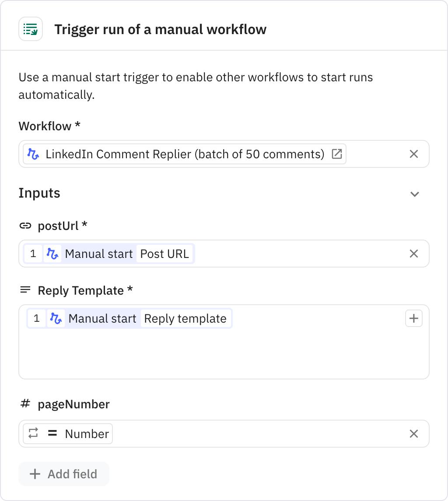Open the LinkedIn Comment Replier workflow externally
Screen dimensions: 448x501
[x=336, y=154]
